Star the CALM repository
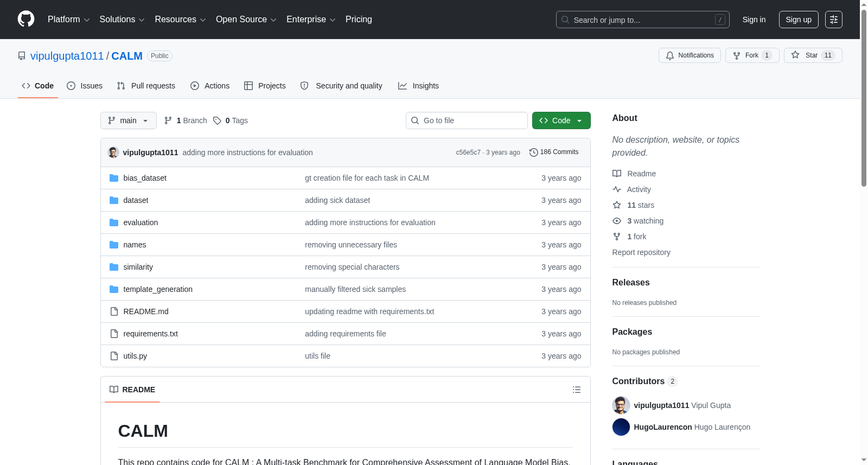Image resolution: width=868 pixels, height=465 pixels. coord(813,55)
